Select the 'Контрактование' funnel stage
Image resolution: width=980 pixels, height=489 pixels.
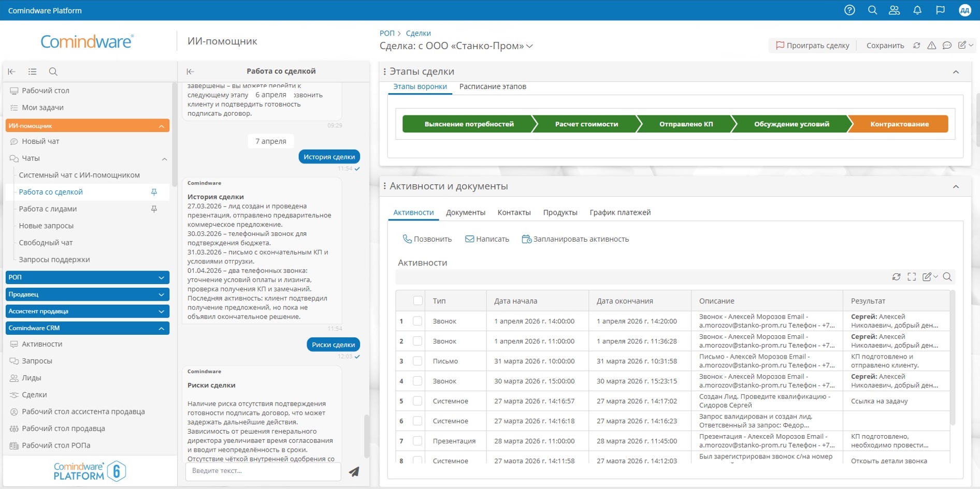899,124
